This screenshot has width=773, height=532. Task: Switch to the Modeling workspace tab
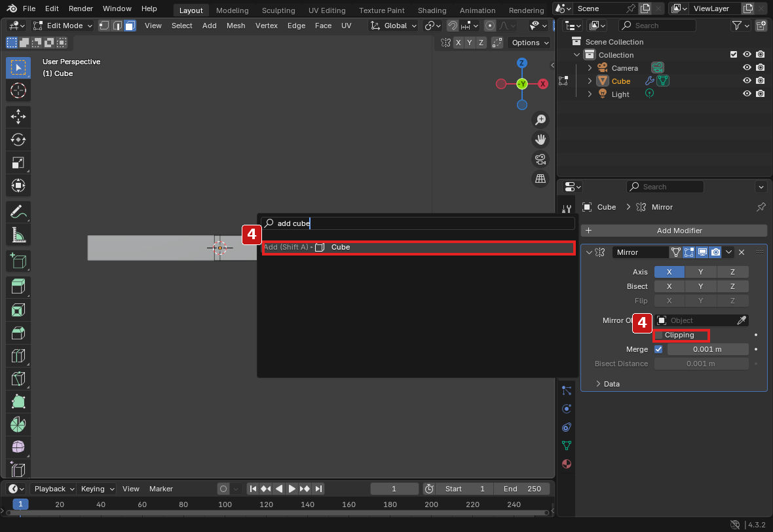point(232,10)
